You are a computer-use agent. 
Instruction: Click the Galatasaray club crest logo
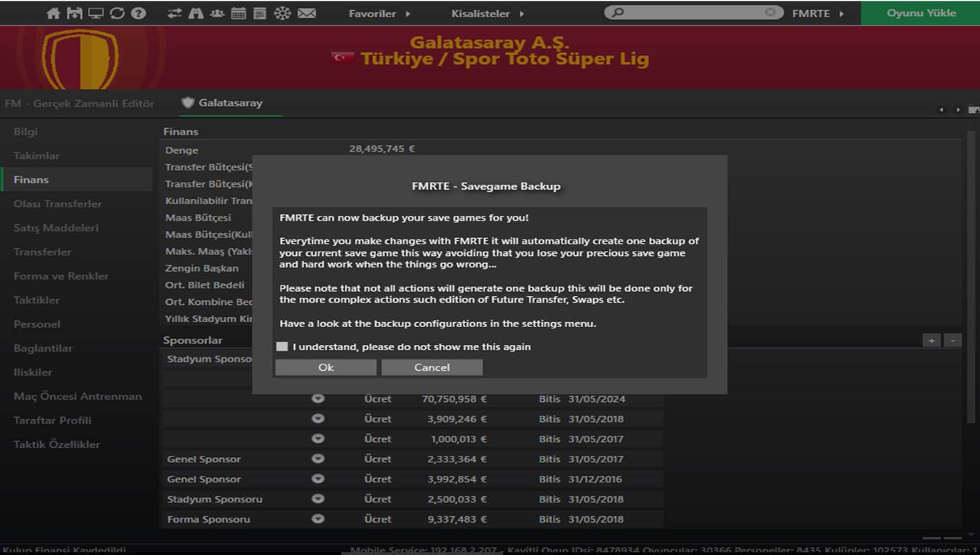point(80,59)
